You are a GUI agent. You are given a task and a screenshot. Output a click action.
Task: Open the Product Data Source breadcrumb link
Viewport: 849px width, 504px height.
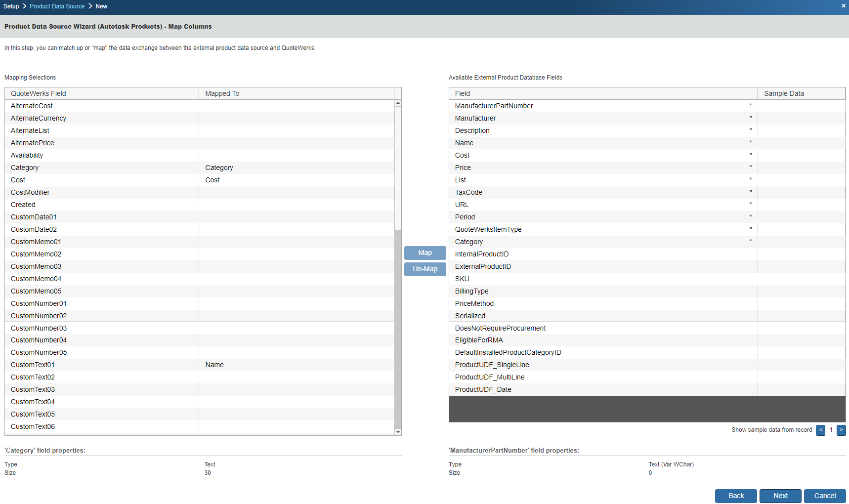click(57, 6)
